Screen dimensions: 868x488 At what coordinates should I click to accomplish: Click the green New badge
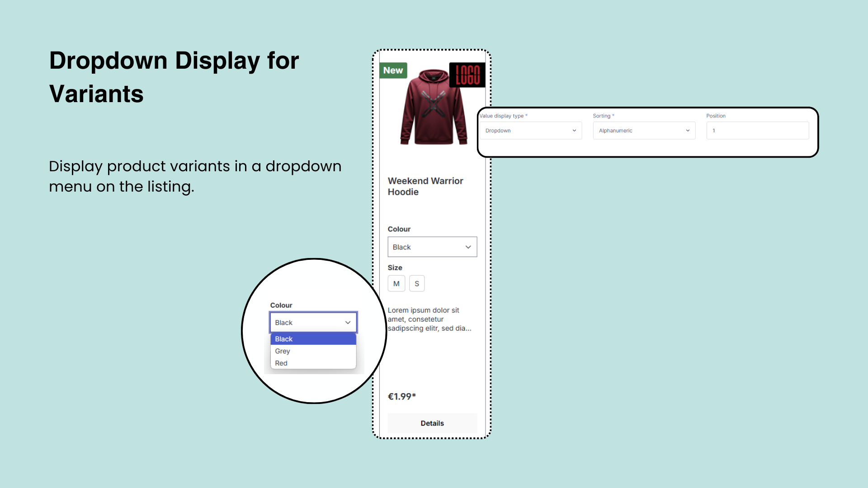pos(393,70)
